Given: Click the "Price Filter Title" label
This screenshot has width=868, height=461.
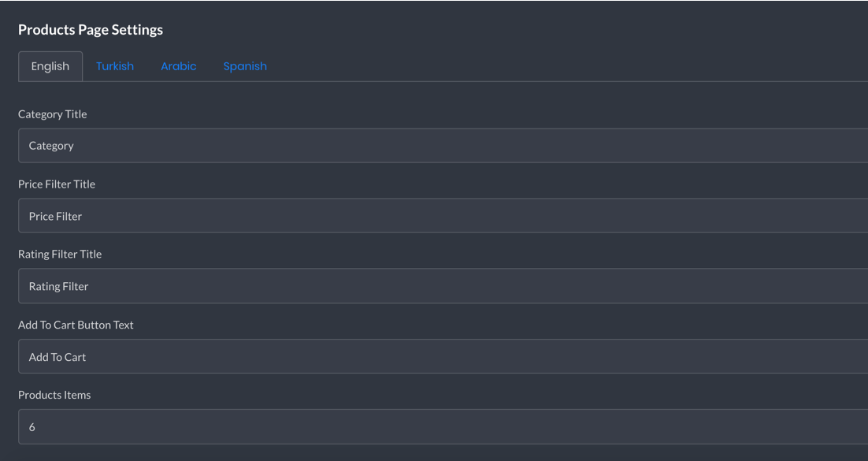Looking at the screenshot, I should tap(57, 184).
